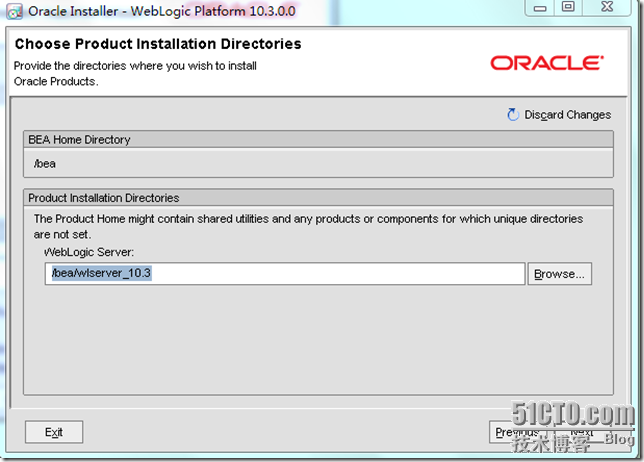Click the Product Installation Directories header
Viewport: 644px width, 462px height.
(318, 198)
